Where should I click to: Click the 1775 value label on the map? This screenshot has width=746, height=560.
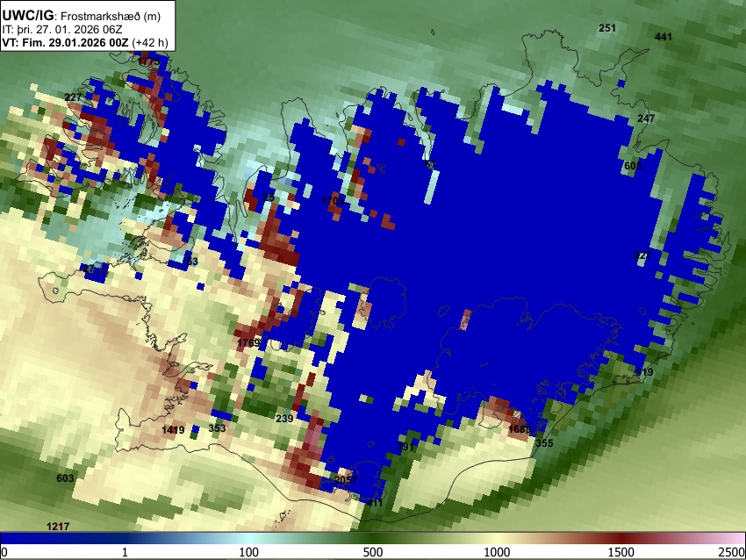149,61
